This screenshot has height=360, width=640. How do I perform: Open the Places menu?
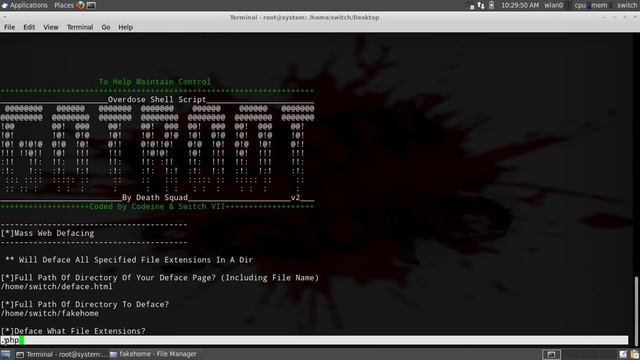[x=64, y=5]
